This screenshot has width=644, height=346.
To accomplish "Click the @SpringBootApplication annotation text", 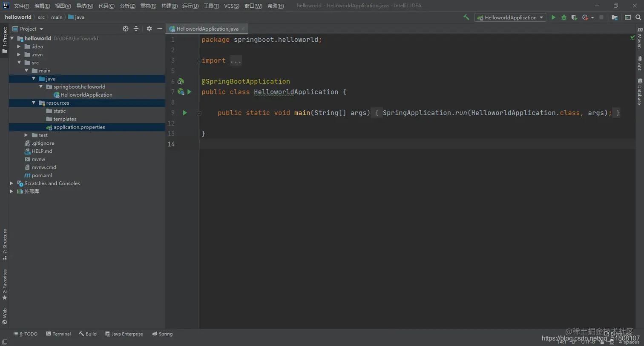I will [x=246, y=82].
